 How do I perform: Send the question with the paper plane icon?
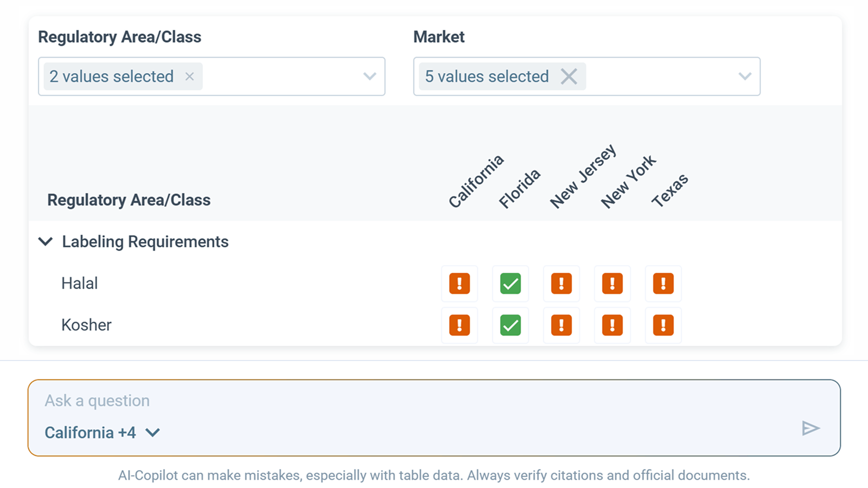click(810, 428)
